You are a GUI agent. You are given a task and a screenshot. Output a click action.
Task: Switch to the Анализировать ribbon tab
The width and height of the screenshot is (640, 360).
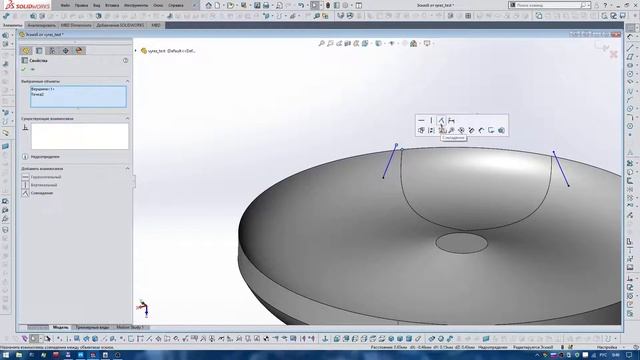pos(41,25)
